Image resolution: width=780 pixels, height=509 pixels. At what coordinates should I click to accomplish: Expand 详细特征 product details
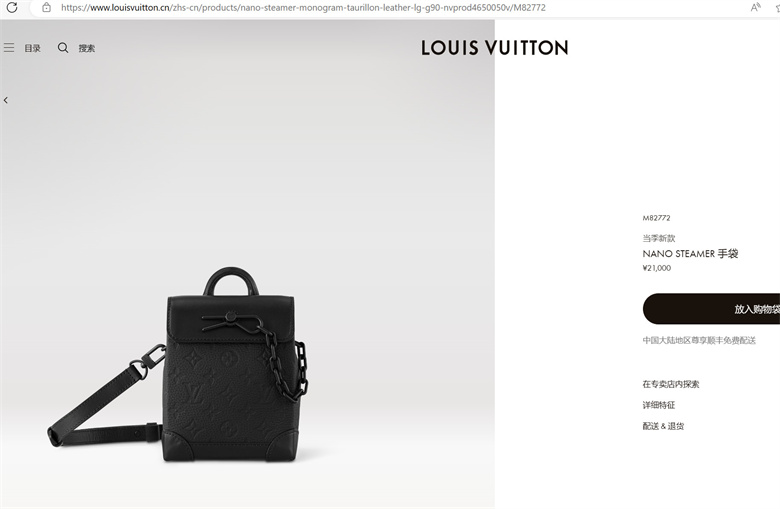coord(659,405)
